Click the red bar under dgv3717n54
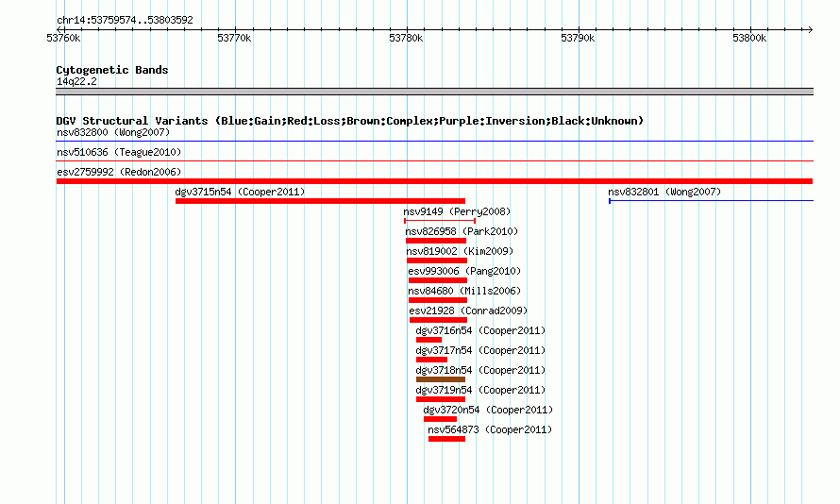The width and height of the screenshot is (840, 504). tap(431, 360)
